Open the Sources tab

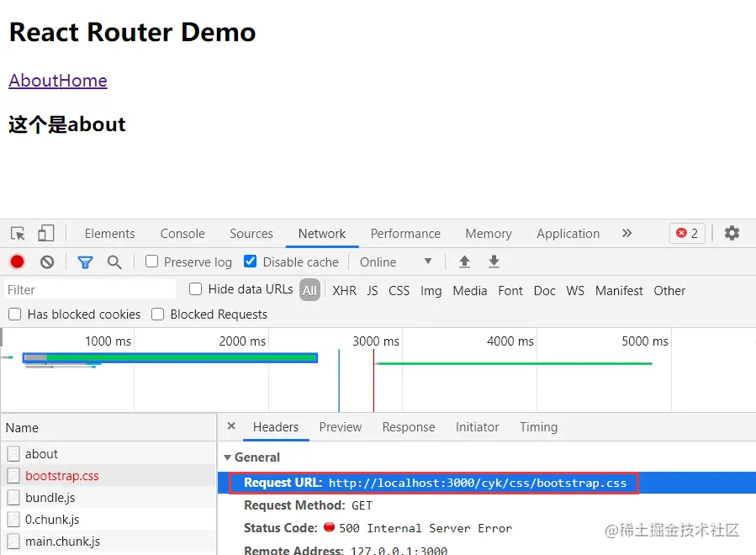coord(251,234)
